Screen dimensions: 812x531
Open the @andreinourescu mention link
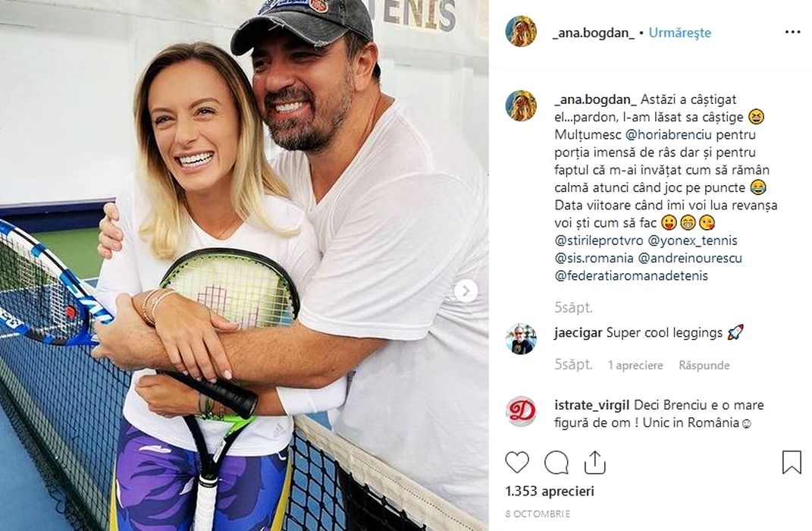tap(690, 258)
